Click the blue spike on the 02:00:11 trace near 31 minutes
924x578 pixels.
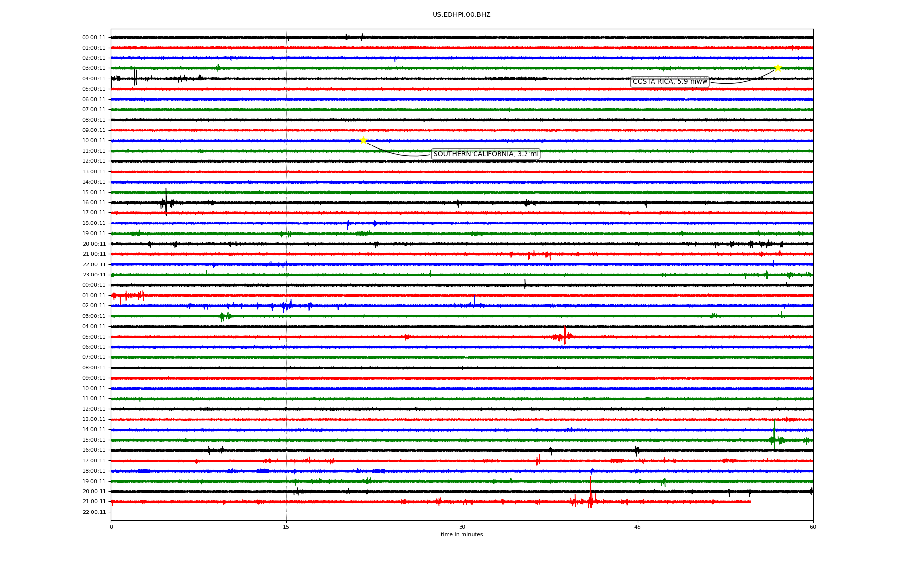pos(474,300)
